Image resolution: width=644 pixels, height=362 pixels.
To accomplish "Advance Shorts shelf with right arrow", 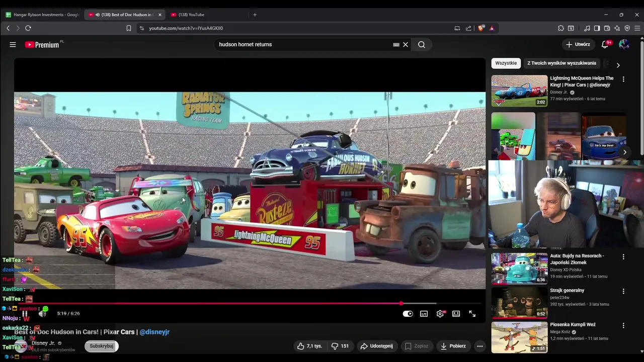I will 625,152.
